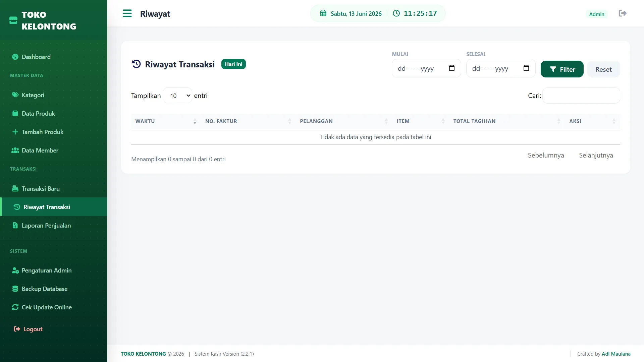This screenshot has height=362, width=644.
Task: Open Dashboard from the sidebar
Action: point(54,57)
